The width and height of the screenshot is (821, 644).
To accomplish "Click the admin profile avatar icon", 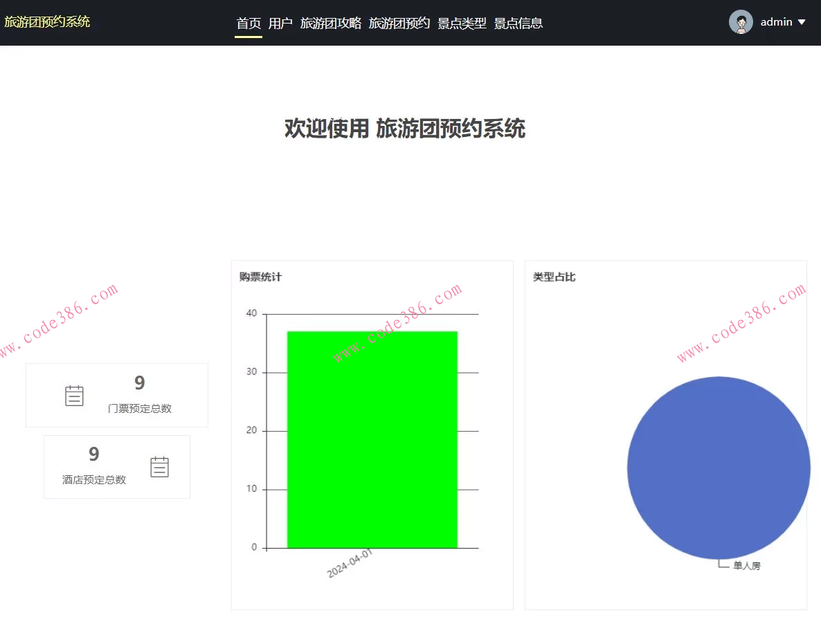I will [x=739, y=21].
